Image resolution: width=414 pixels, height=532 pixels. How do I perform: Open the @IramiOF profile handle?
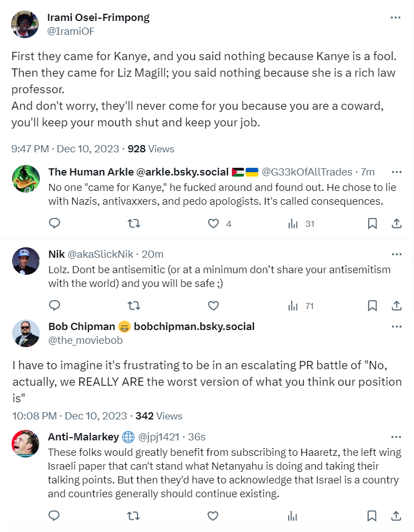71,31
